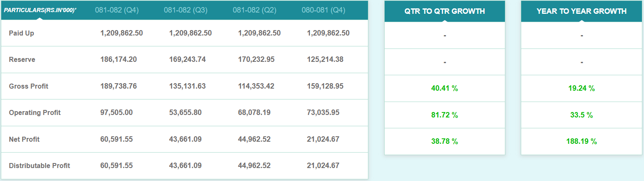Image resolution: width=644 pixels, height=181 pixels.
Task: Click the Operating Profit row label
Action: pyautogui.click(x=35, y=112)
